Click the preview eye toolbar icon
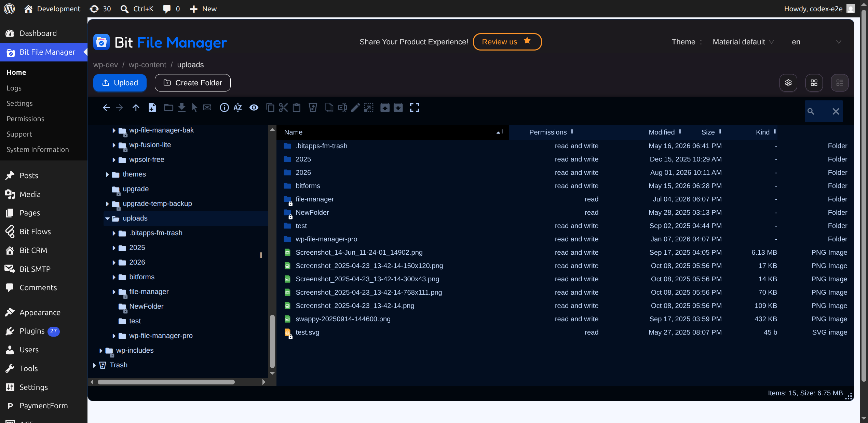868x423 pixels. pyautogui.click(x=254, y=108)
